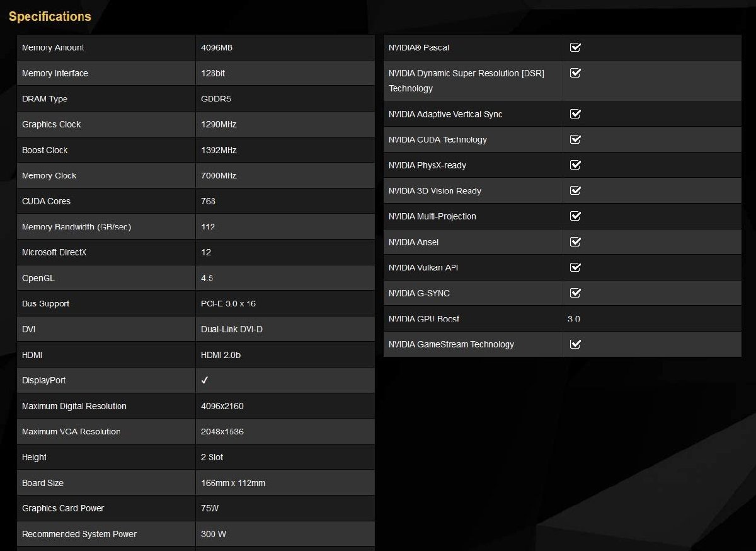This screenshot has height=551, width=756.
Task: Click the NVIDIA Multi-Projection checkmark
Action: pos(575,216)
